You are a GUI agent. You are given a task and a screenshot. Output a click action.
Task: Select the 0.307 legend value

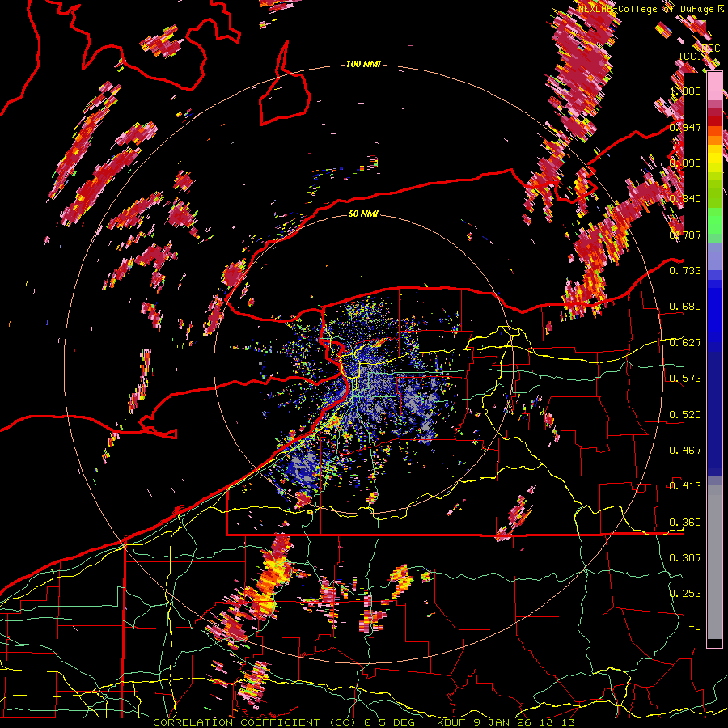click(686, 558)
